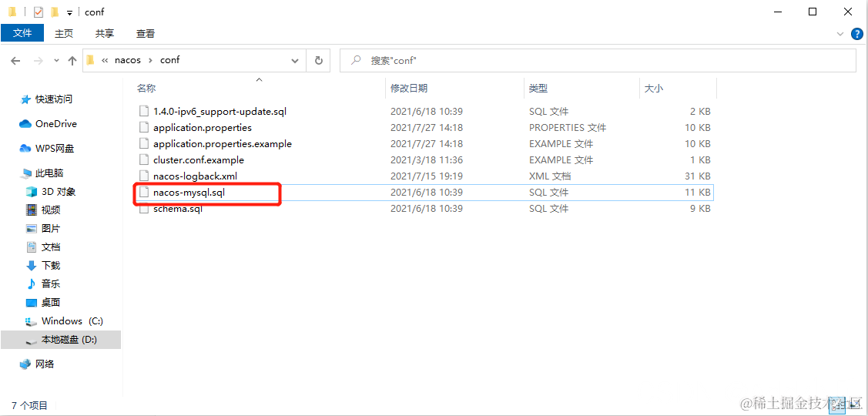Open the 共享 ribbon tab

(x=105, y=33)
